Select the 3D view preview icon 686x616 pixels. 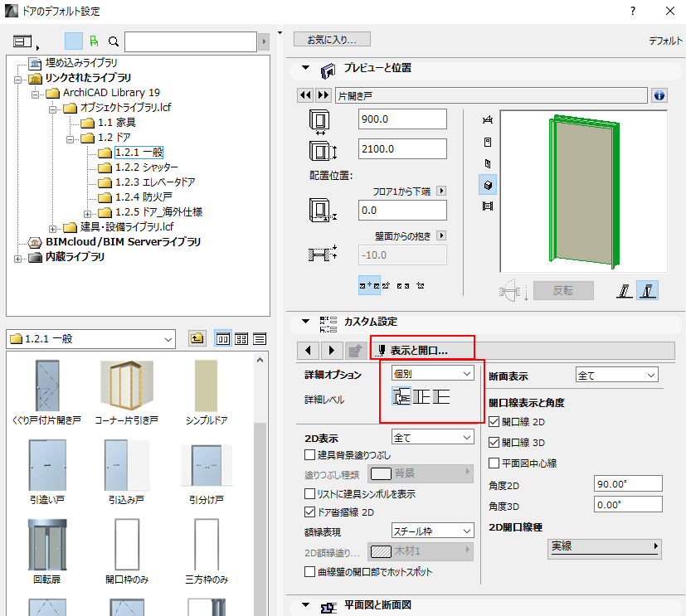coord(488,185)
